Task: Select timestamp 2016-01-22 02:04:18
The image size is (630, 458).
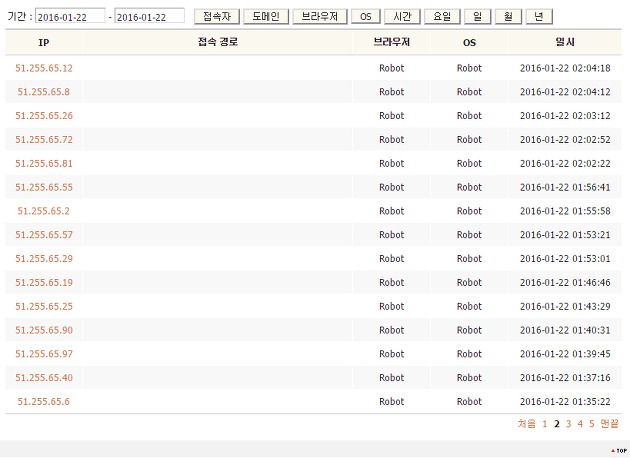Action: [x=565, y=68]
